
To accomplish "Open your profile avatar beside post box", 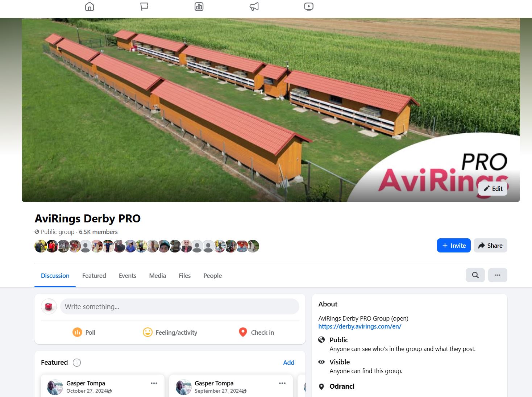I will [49, 306].
